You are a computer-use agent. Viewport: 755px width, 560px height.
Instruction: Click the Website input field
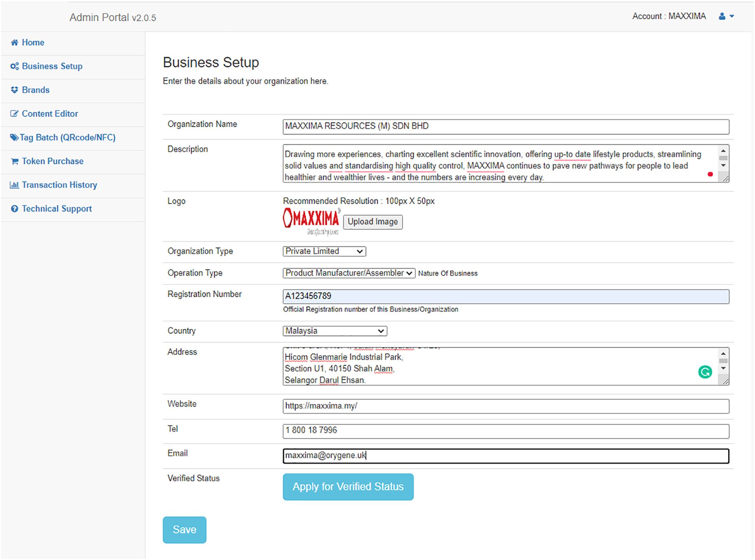pos(505,406)
